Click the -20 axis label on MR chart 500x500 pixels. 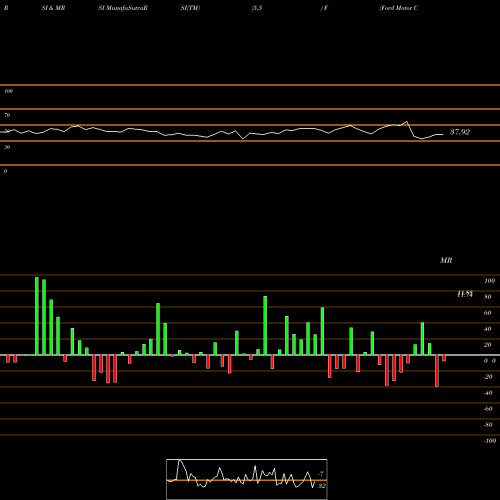pos(488,377)
